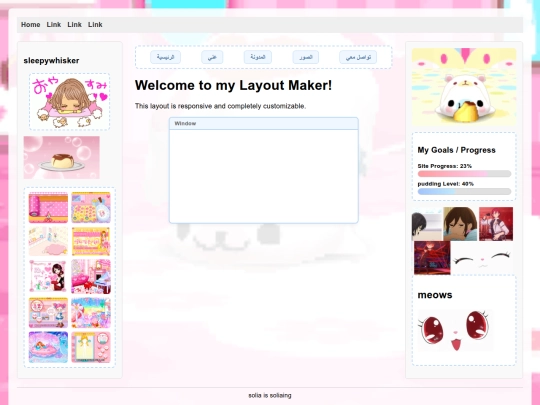Click the تواصل معي nav button
The image size is (540, 405).
click(358, 57)
